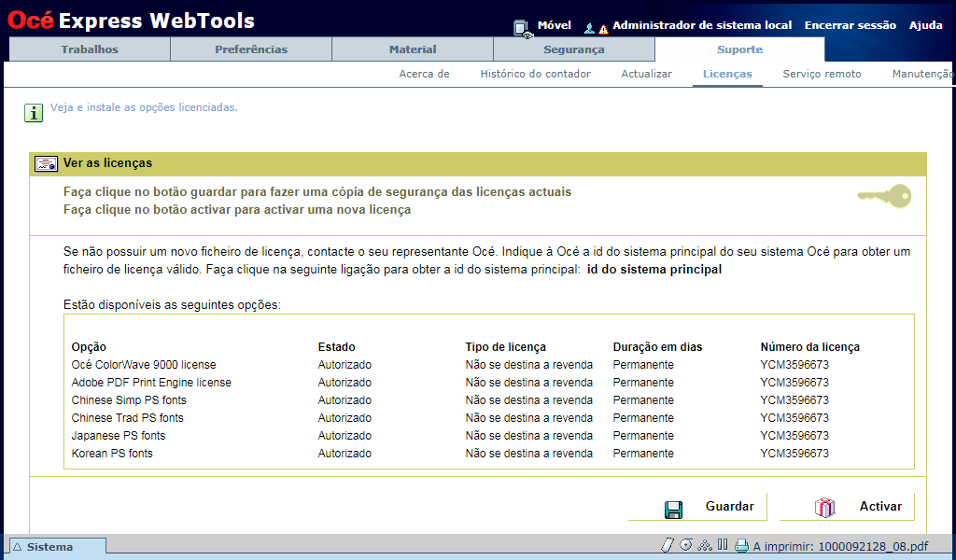Select the Adobe PDF Print Engine license row
The height and width of the screenshot is (560, 956).
pos(489,382)
